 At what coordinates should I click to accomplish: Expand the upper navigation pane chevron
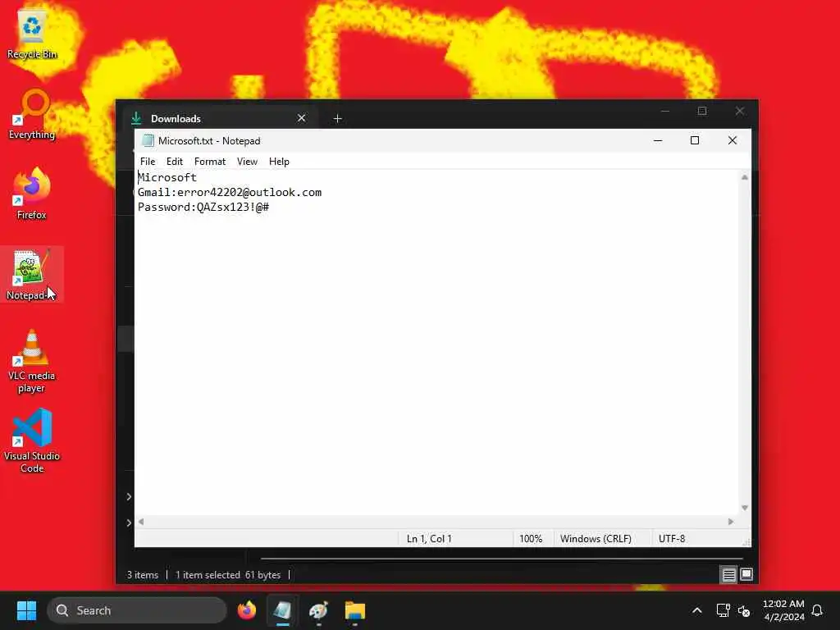coord(129,496)
